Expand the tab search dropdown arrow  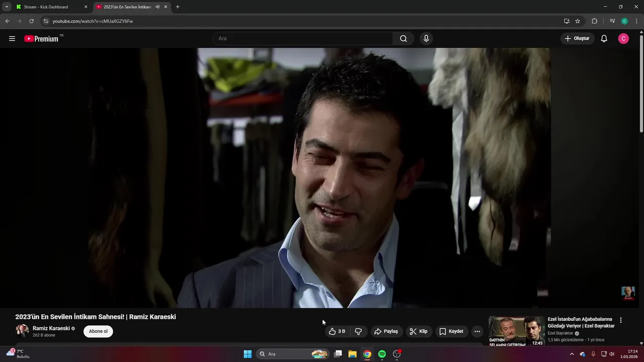click(x=7, y=7)
